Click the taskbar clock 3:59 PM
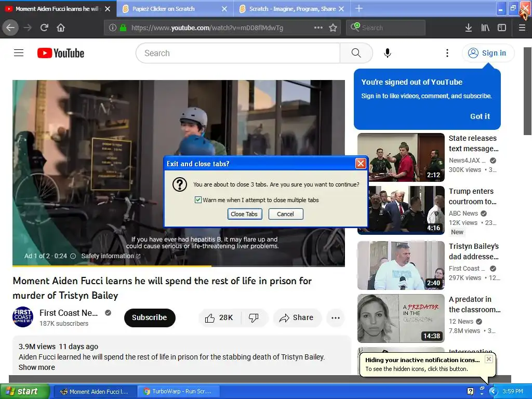This screenshot has width=532, height=399. click(513, 392)
